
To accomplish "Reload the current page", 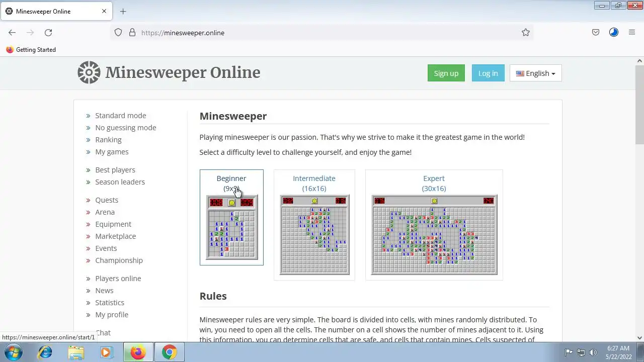I will point(48,33).
